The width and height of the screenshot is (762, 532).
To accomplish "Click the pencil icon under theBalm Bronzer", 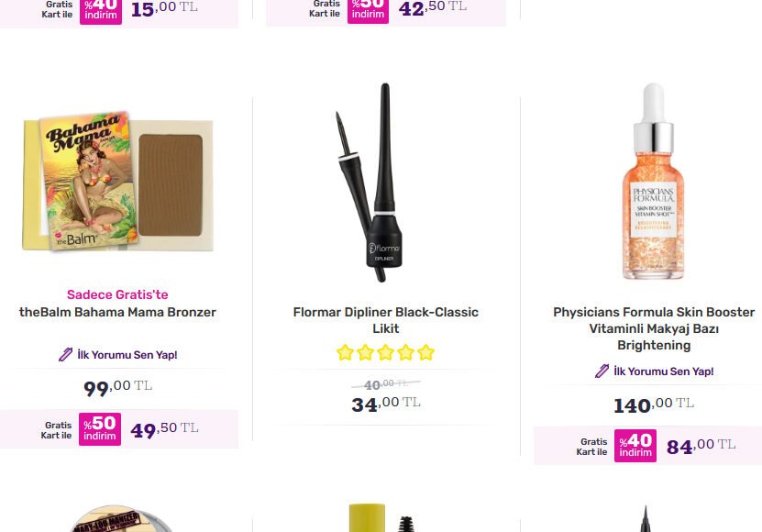I will click(65, 355).
